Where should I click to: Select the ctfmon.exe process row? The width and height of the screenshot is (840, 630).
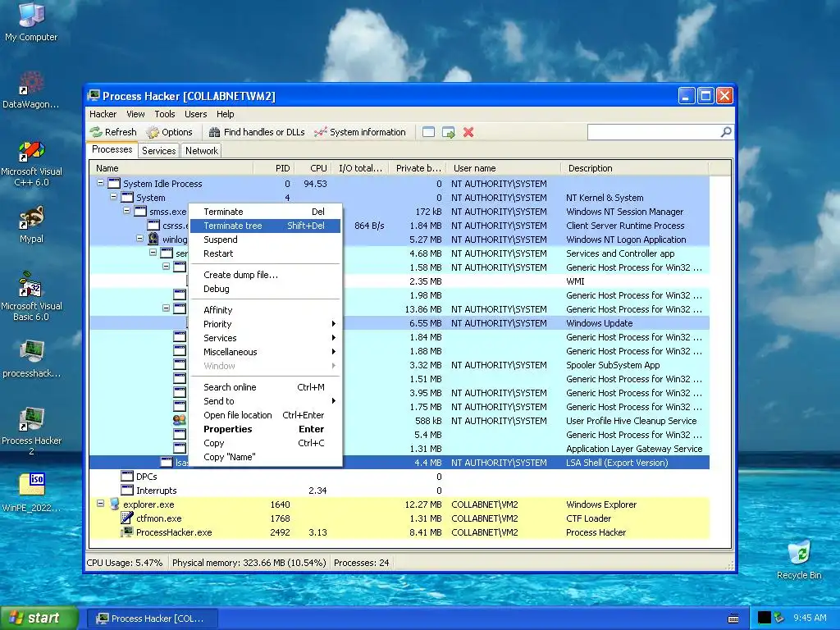399,518
